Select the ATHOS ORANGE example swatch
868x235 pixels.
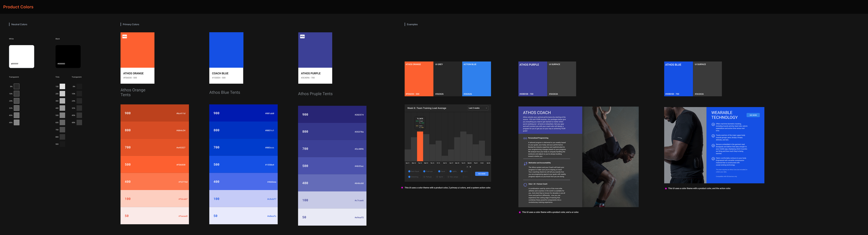pyautogui.click(x=419, y=79)
